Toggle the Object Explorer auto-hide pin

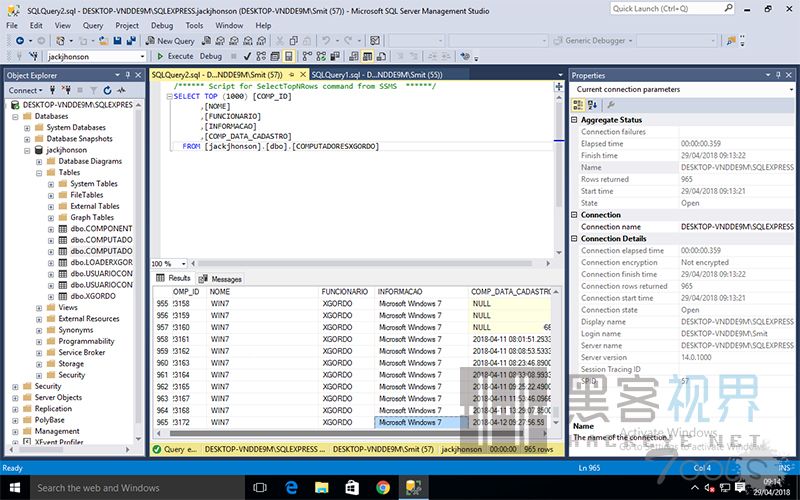click(x=128, y=75)
